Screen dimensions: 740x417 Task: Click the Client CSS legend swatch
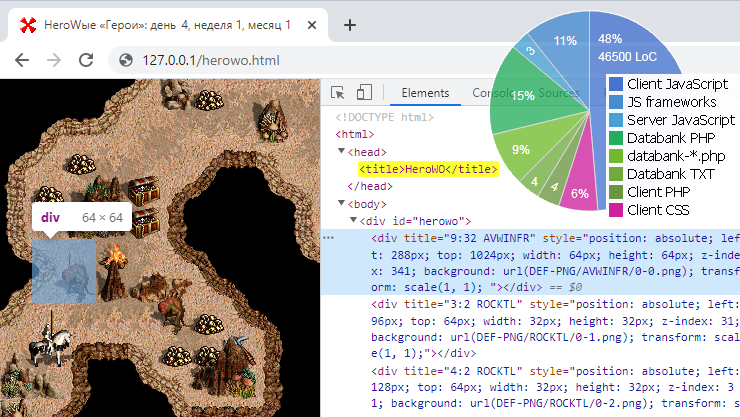tap(616, 209)
